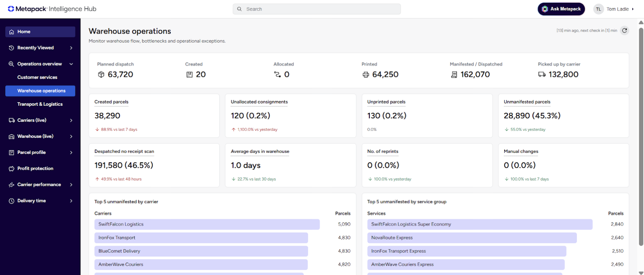This screenshot has width=644, height=275.
Task: Expand the Recently Viewed chevron
Action: [x=71, y=48]
